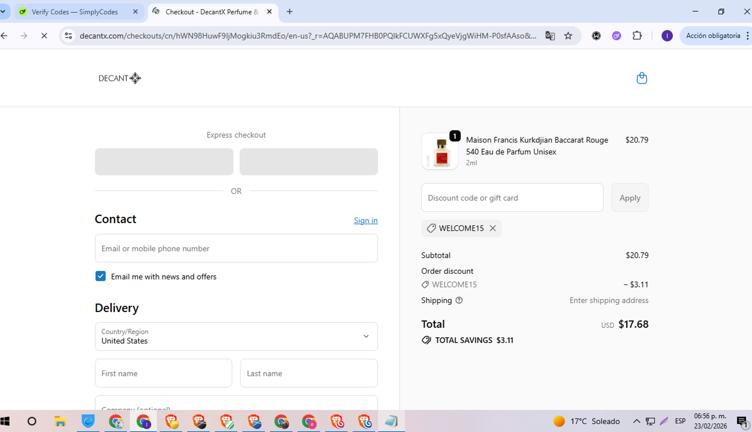Click the TOTAL SAVINGS $3.11 text
This screenshot has width=752, height=432.
coord(474,340)
